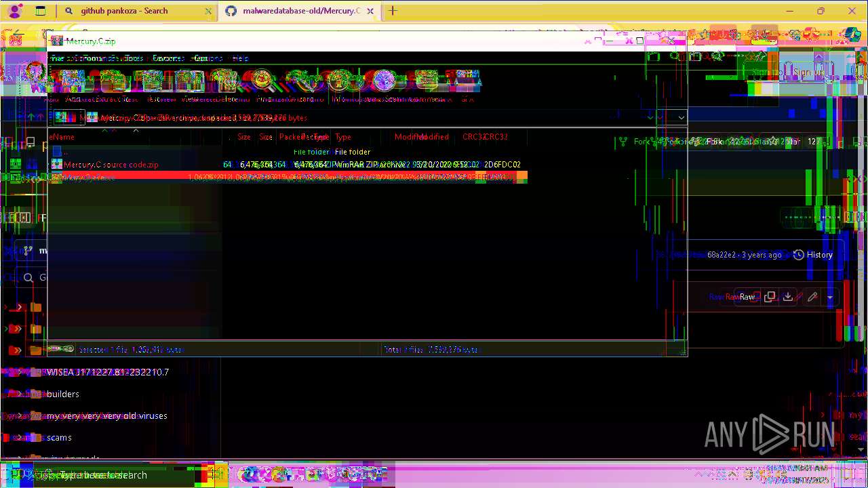Screen dimensions: 868x488
Task: Expand the scams folder chevron
Action: point(20,437)
